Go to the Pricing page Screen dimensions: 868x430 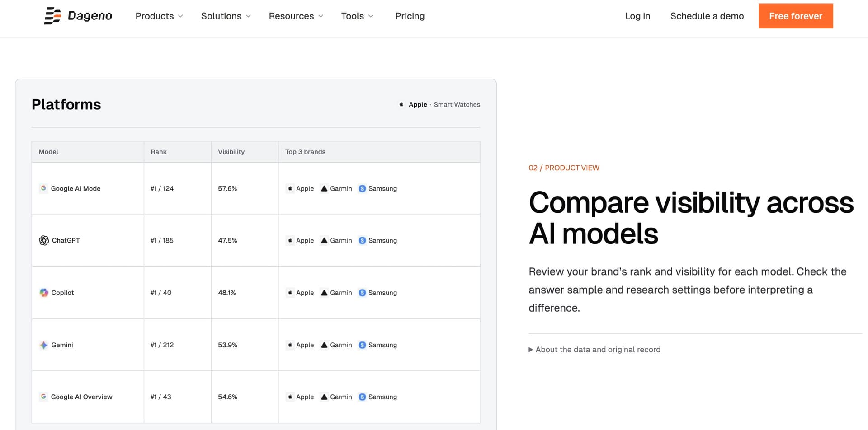coord(410,16)
